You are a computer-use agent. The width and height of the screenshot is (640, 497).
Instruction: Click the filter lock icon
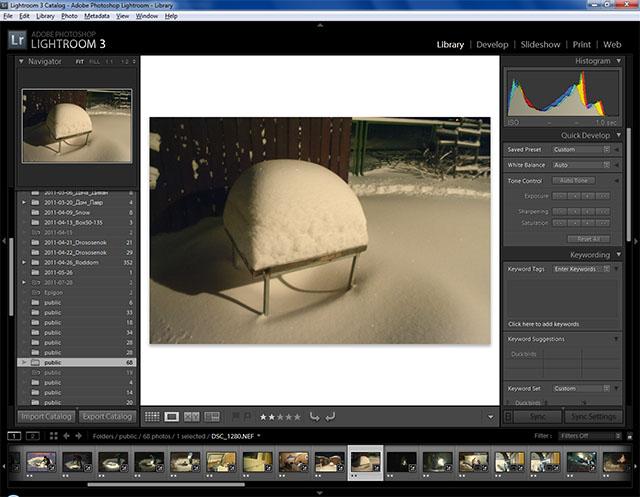(x=630, y=436)
